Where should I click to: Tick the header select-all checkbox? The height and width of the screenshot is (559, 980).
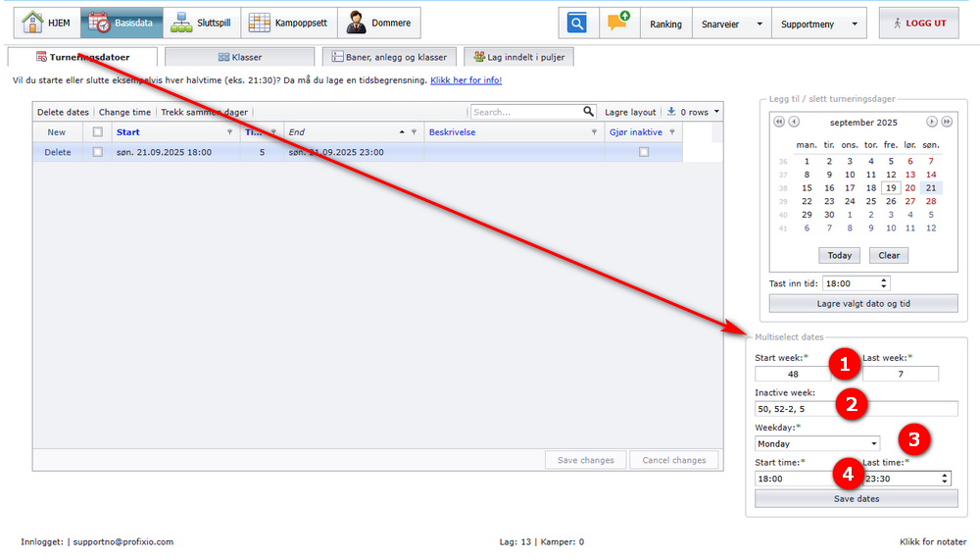coord(97,132)
